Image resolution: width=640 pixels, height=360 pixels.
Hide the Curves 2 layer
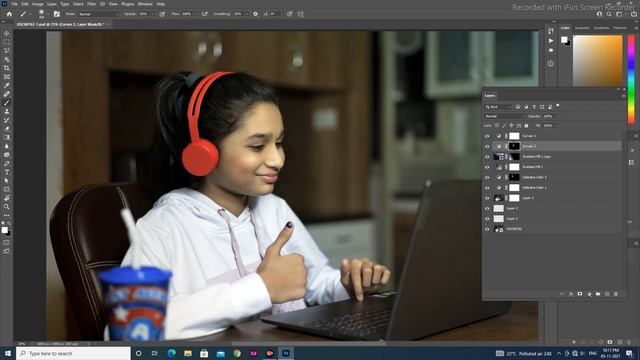487,146
